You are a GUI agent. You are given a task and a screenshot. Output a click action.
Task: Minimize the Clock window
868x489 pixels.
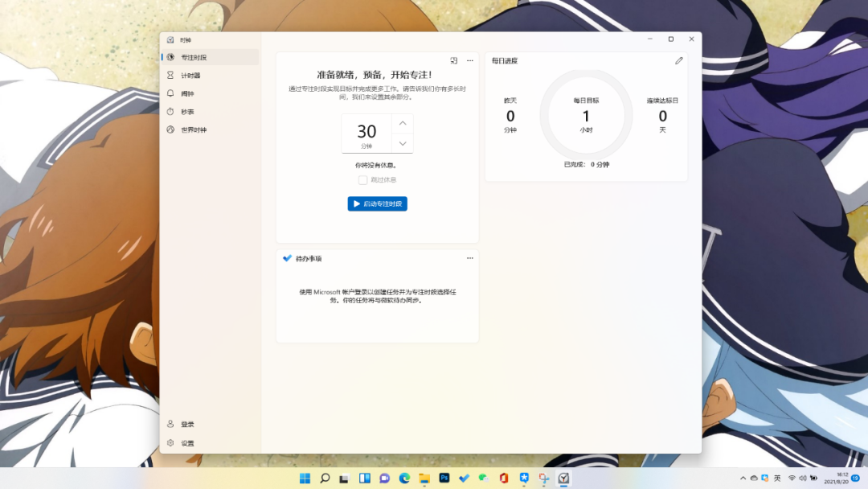(650, 39)
